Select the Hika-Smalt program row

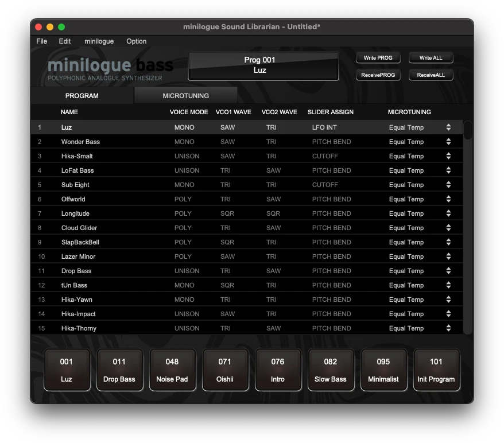tap(247, 156)
